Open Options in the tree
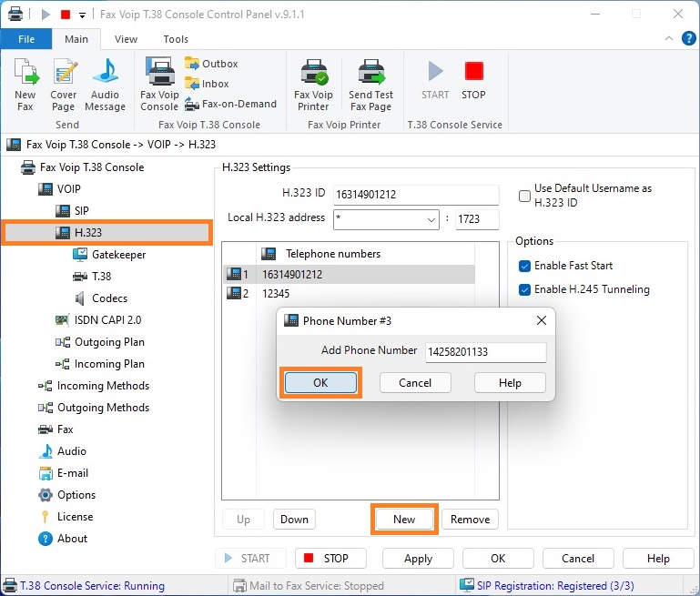 click(x=67, y=495)
